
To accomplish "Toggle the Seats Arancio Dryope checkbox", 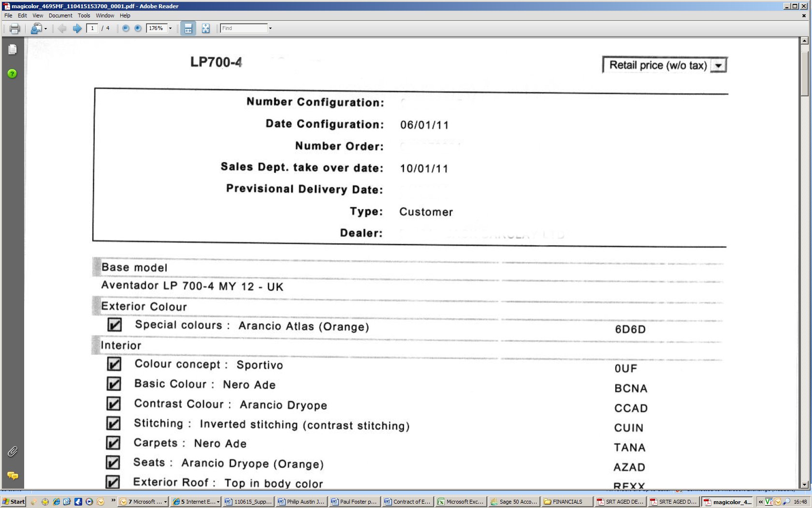I will (x=113, y=463).
